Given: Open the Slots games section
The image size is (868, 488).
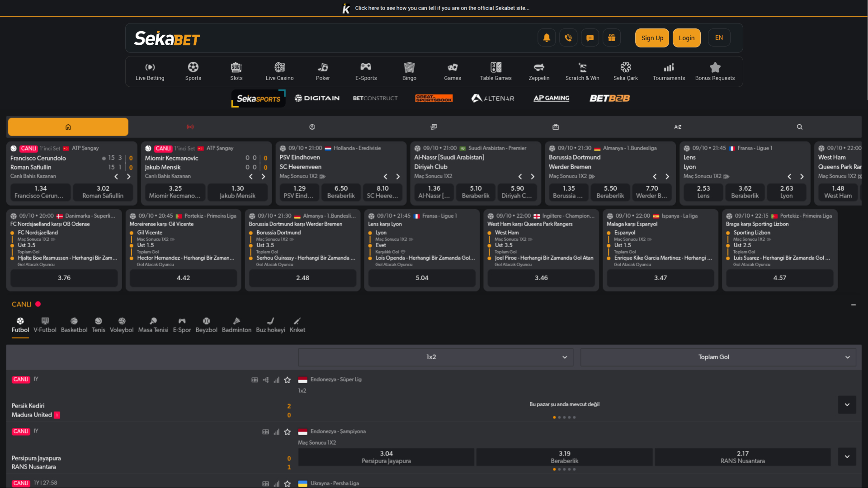Looking at the screenshot, I should [236, 72].
